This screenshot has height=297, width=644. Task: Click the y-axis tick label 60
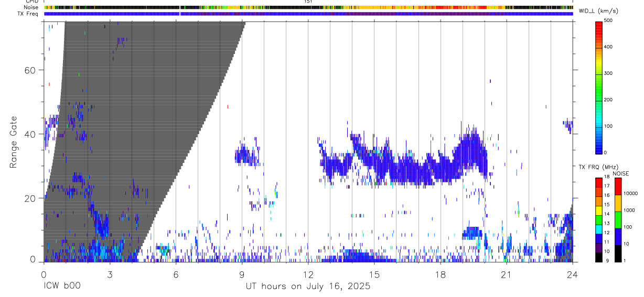tap(30, 70)
